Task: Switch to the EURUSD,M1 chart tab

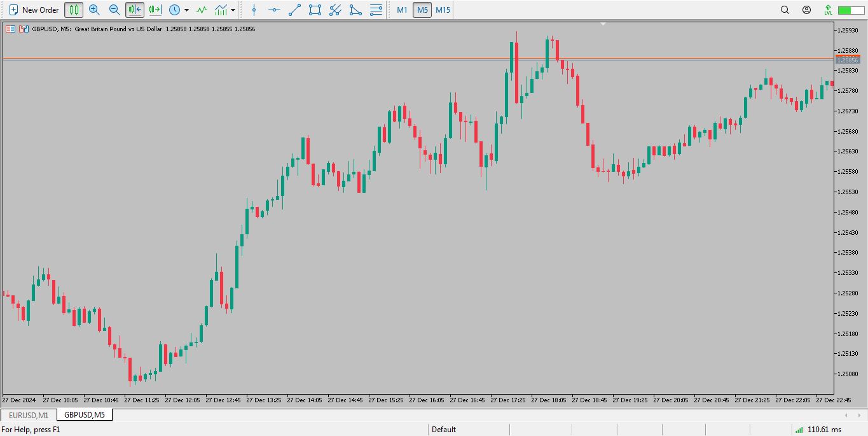Action: [29, 415]
